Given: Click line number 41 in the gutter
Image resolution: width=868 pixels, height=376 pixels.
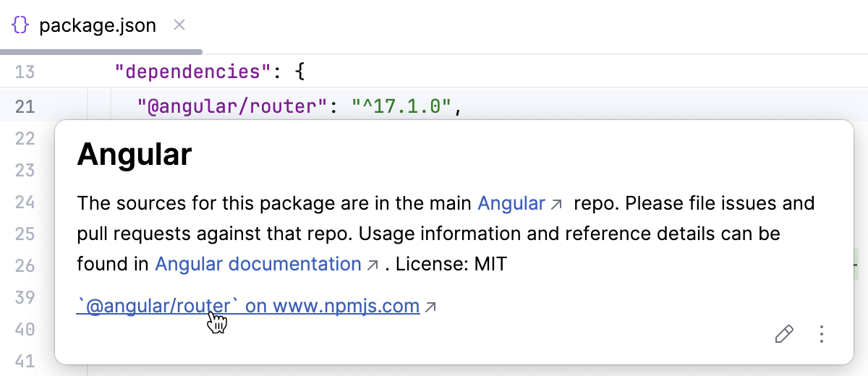Looking at the screenshot, I should coord(25,362).
